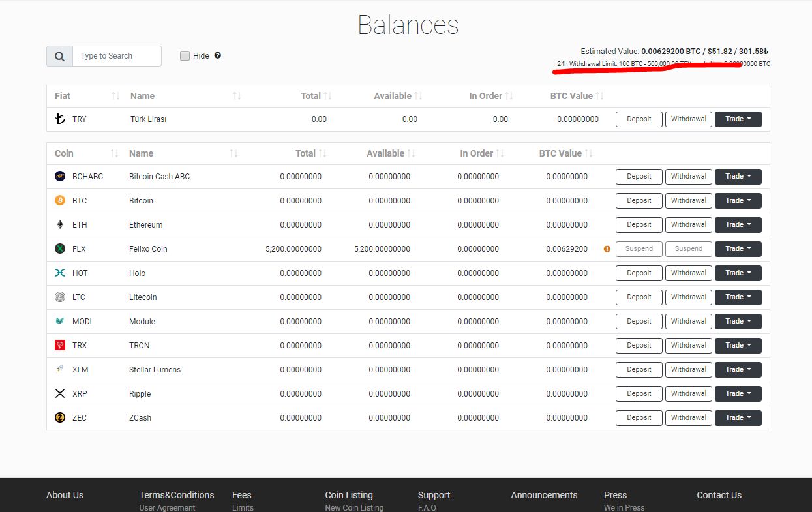This screenshot has height=512, width=812.
Task: Click the Type to Search field
Action: click(x=117, y=56)
